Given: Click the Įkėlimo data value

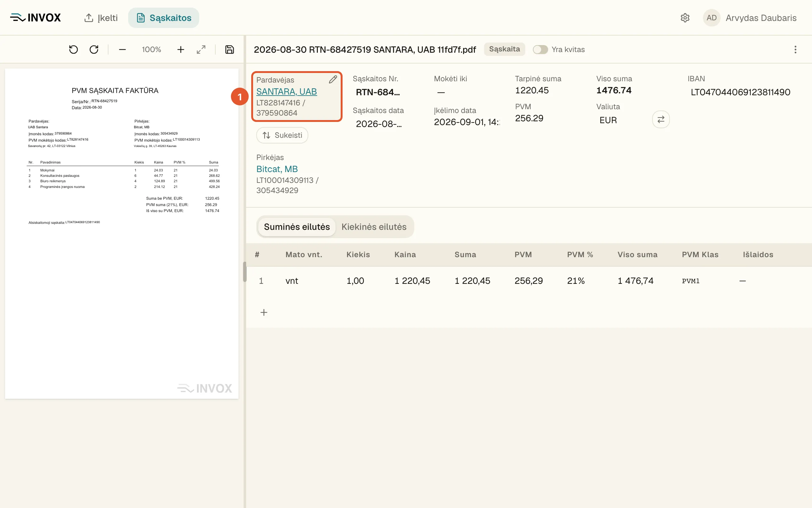Looking at the screenshot, I should (x=467, y=122).
